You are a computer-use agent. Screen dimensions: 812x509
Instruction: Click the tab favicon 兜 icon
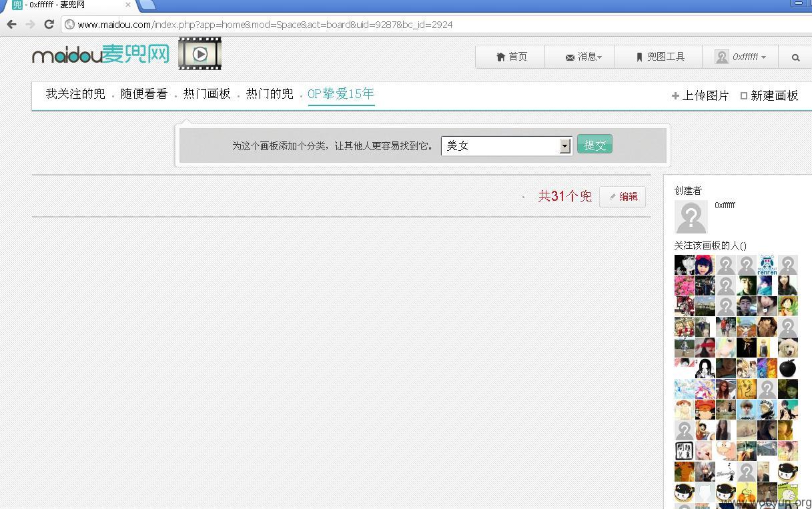17,5
